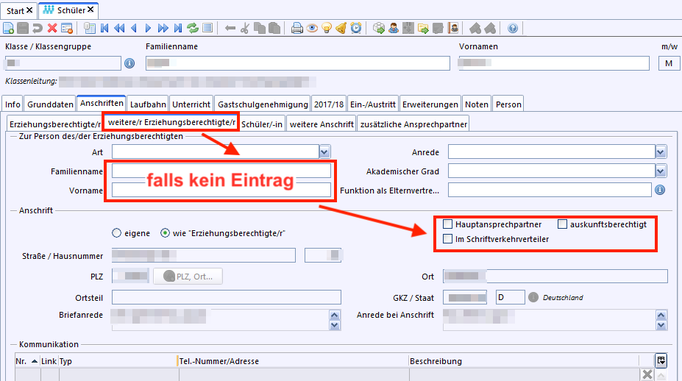This screenshot has width=682, height=381.
Task: Click the light bulb icon
Action: coord(327,28)
